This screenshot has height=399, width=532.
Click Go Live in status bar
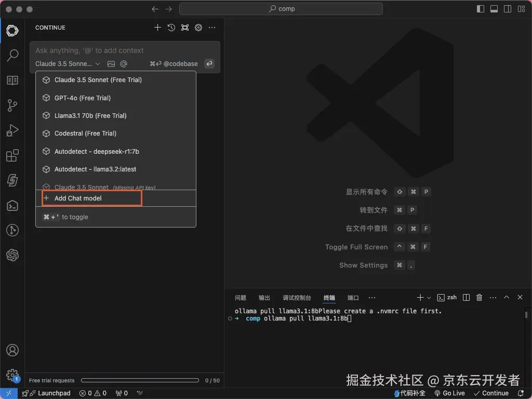[450, 393]
